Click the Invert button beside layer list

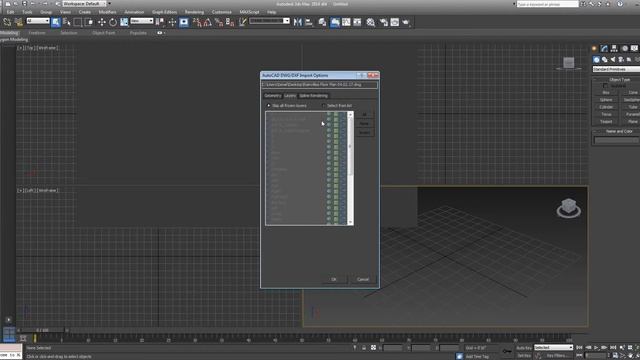click(x=364, y=133)
